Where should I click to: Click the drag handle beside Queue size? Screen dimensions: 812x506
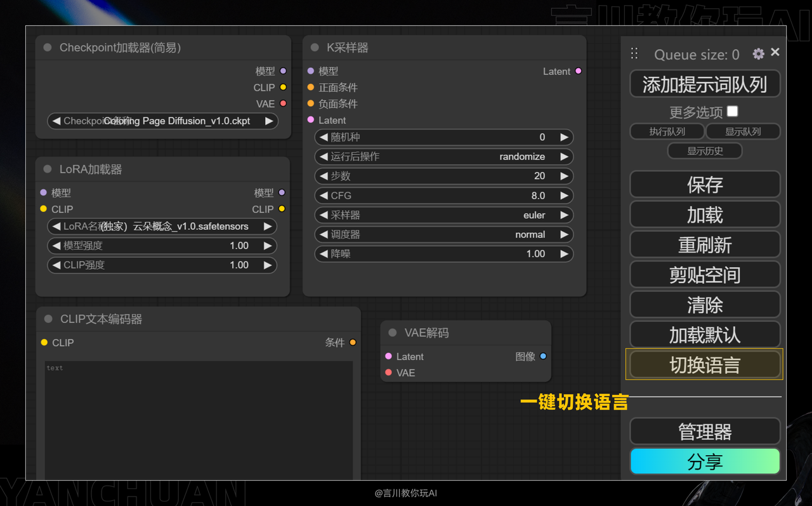click(x=634, y=54)
